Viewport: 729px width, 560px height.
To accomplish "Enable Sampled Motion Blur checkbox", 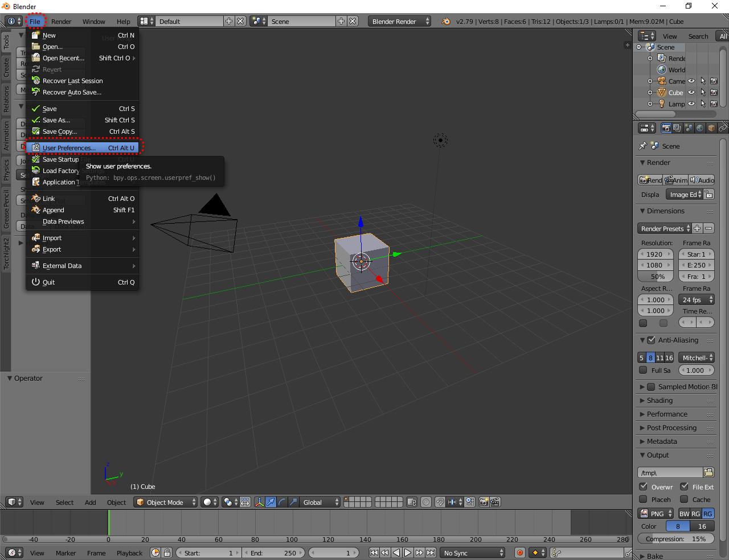I will tap(651, 387).
